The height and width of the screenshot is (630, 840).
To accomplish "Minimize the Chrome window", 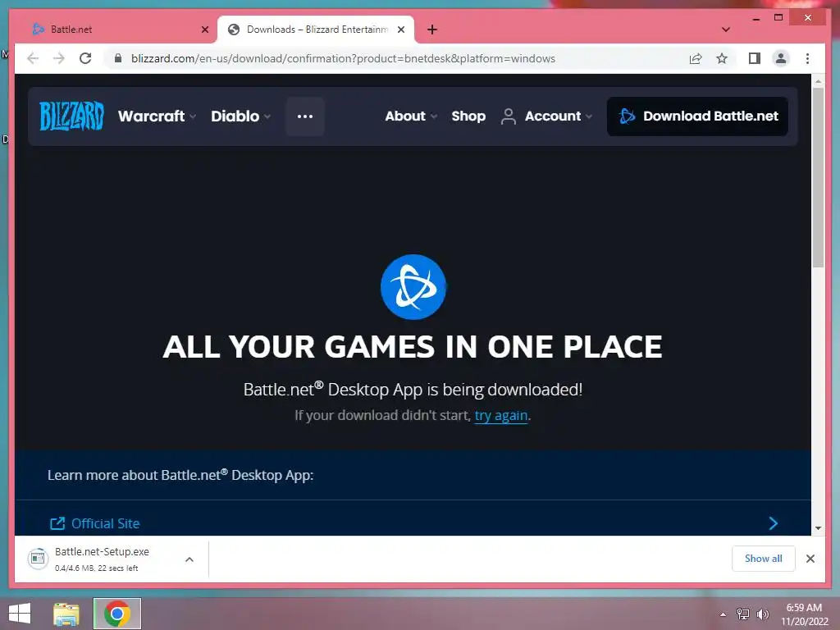I will (x=756, y=18).
